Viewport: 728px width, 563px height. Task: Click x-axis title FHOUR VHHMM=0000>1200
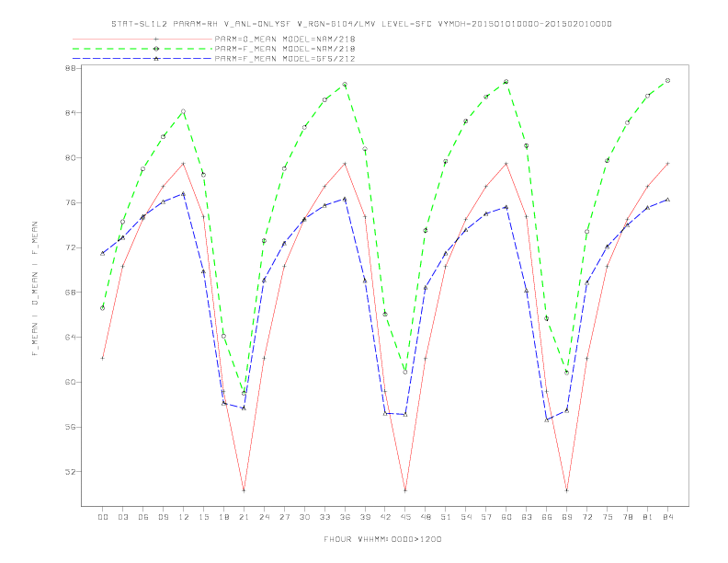382,539
